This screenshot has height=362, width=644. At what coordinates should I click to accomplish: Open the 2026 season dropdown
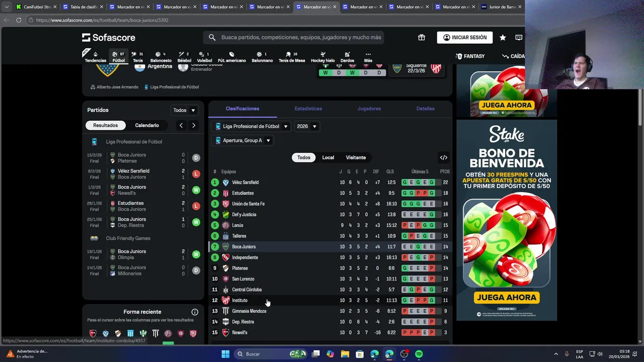(x=307, y=126)
